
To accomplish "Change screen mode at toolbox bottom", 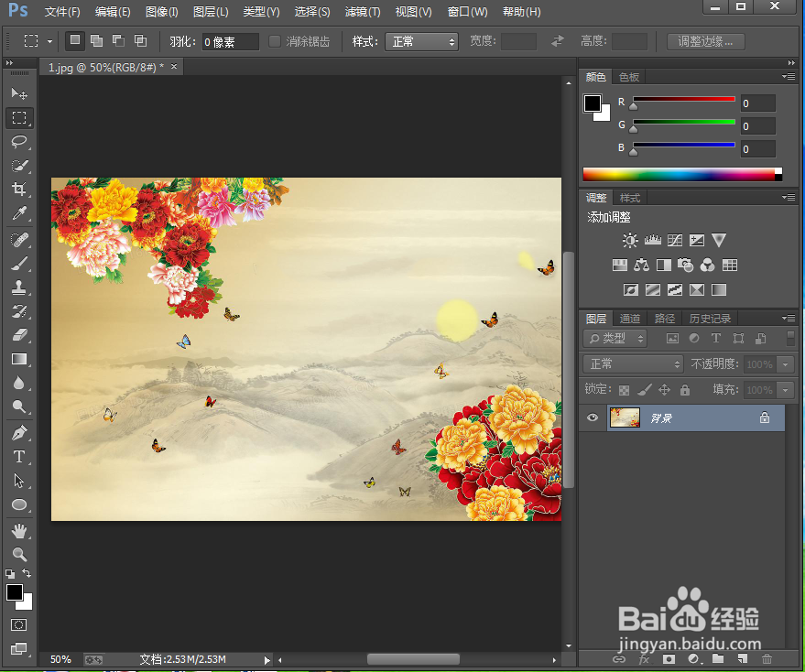I will (19, 648).
